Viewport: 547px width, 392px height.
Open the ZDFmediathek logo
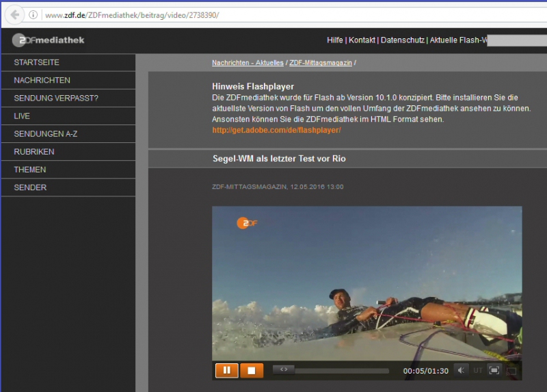tap(49, 40)
